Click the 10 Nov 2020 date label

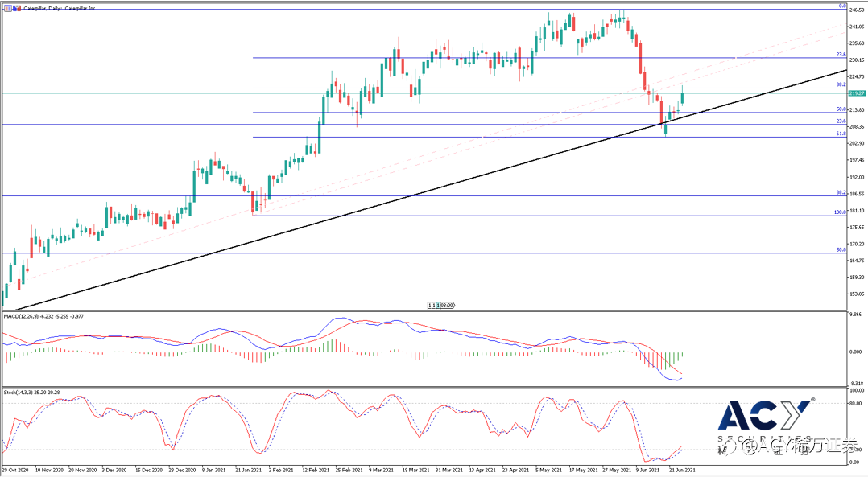pyautogui.click(x=48, y=471)
